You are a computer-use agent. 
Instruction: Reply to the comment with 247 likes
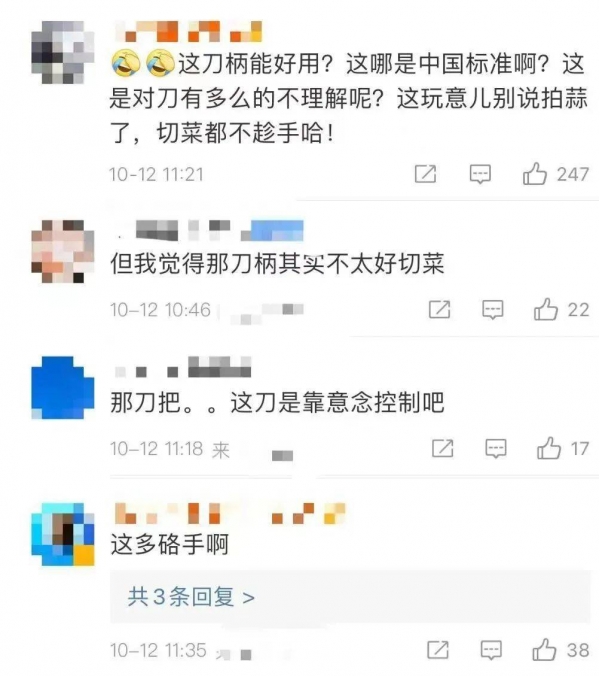click(480, 174)
